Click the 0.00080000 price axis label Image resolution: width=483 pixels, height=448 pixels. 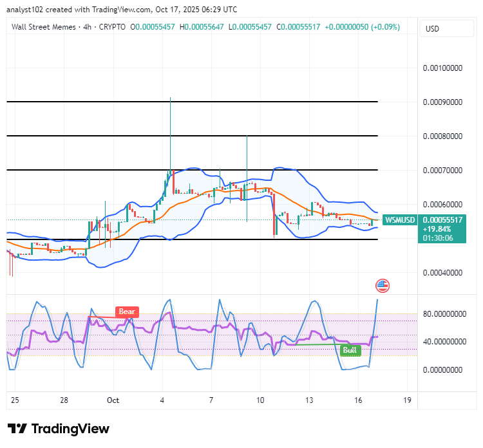[x=442, y=136]
